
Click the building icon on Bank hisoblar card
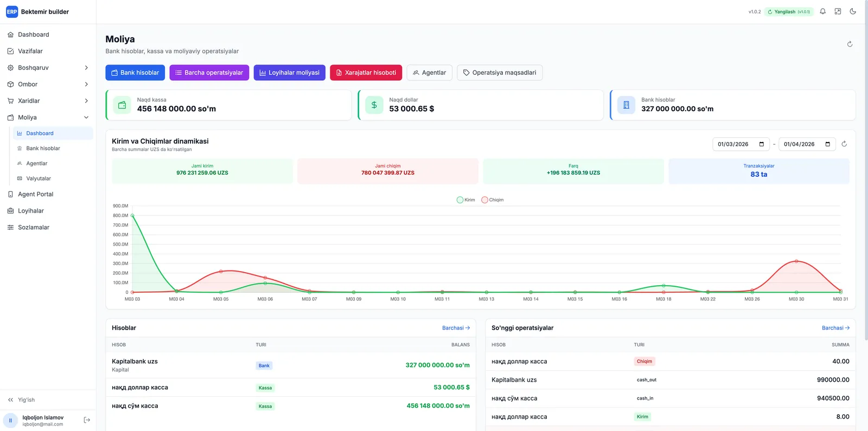click(x=626, y=105)
